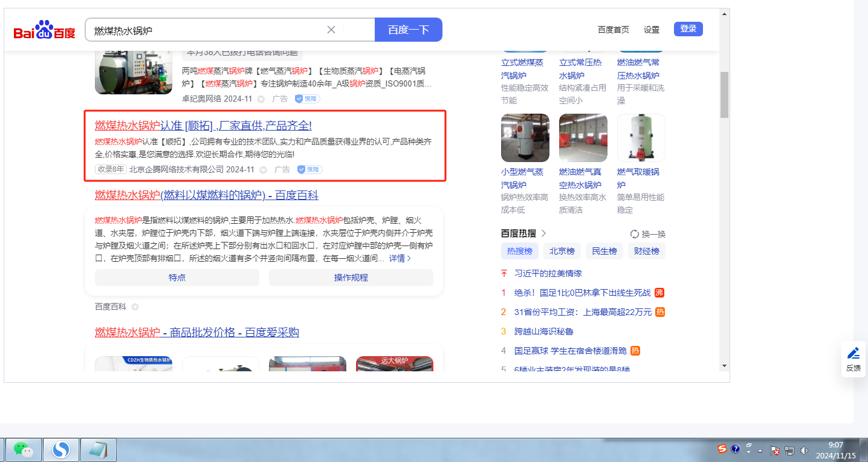Image resolution: width=868 pixels, height=462 pixels.
Task: Open the 远大锅炉 product thumbnail
Action: (x=395, y=363)
